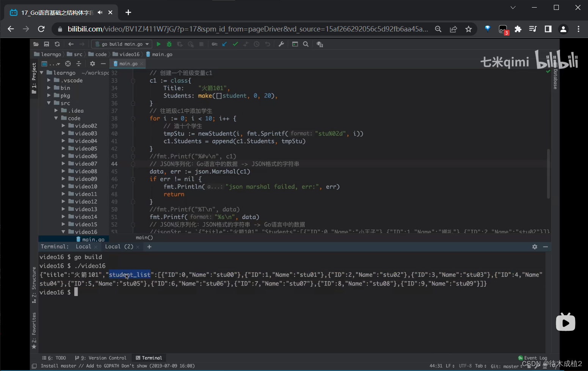Toggle fold marker on line 38
Image resolution: width=588 pixels, height=371 pixels.
[133, 119]
